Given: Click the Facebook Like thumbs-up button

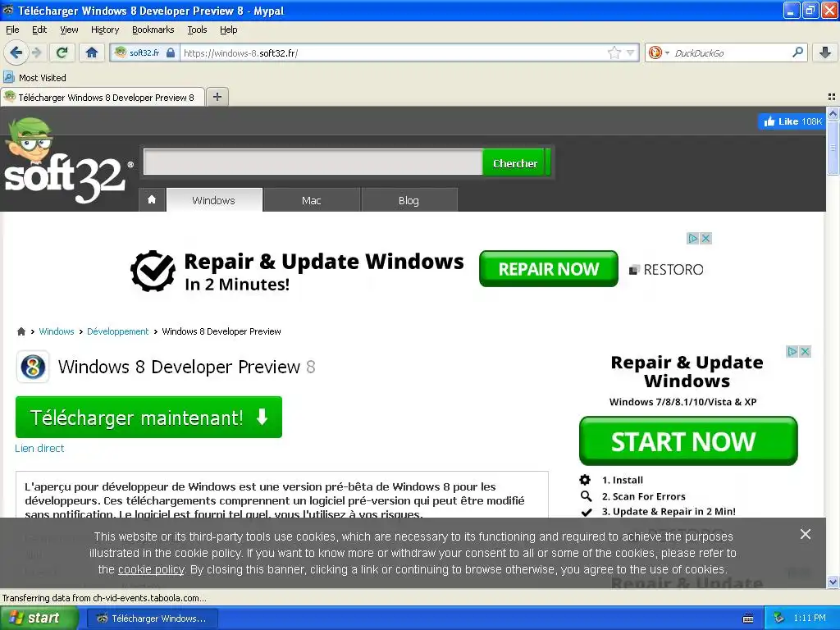Looking at the screenshot, I should point(792,121).
